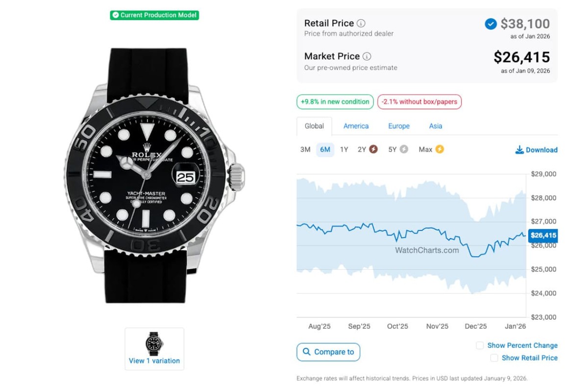Click the 5Y premium lightning icon
Viewport: 588px width, 389px height.
coord(404,149)
